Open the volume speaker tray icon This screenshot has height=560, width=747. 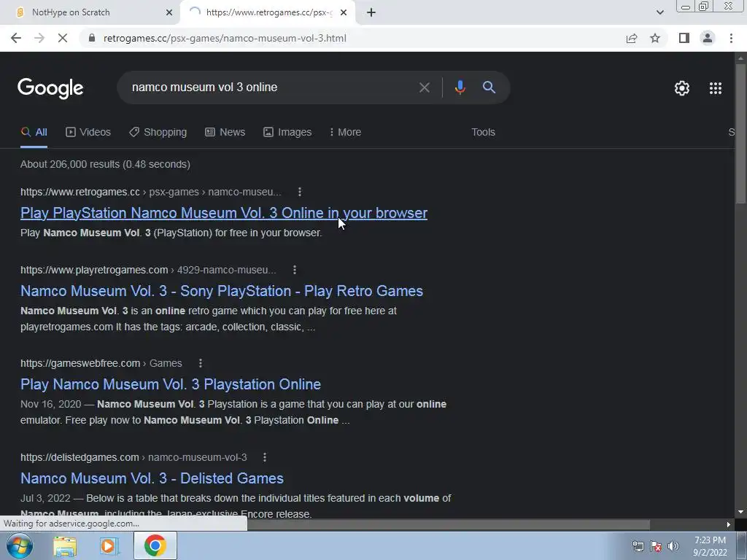pos(673,546)
